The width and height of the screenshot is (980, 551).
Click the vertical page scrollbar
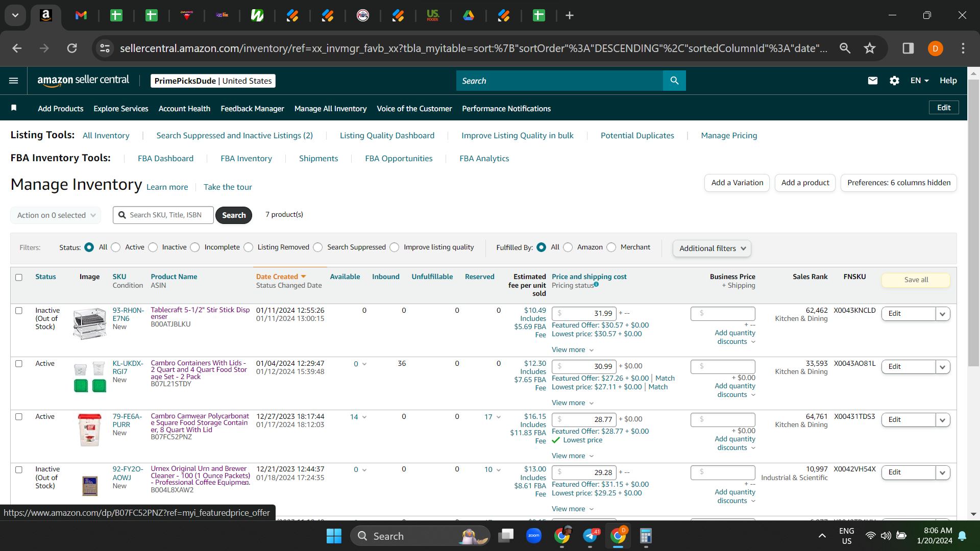973,222
